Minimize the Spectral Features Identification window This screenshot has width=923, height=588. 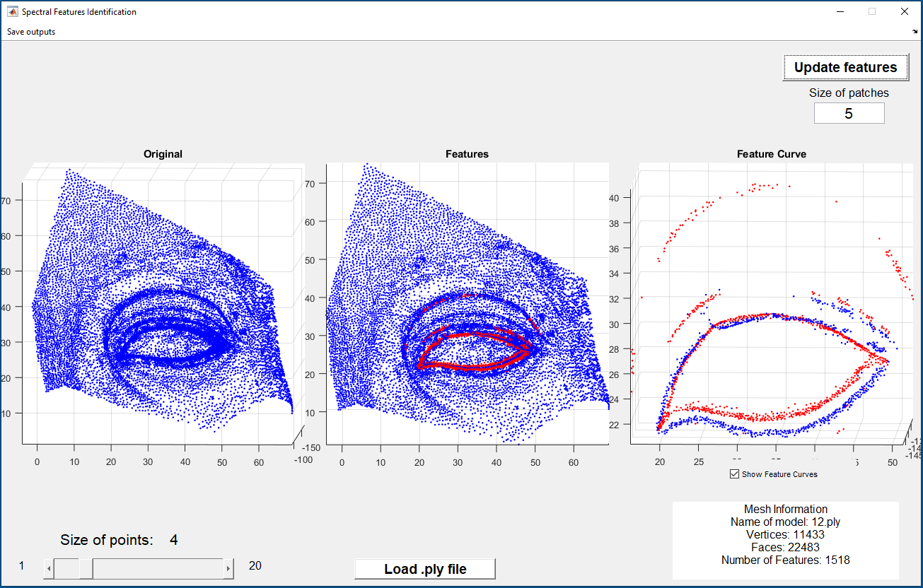pos(840,11)
